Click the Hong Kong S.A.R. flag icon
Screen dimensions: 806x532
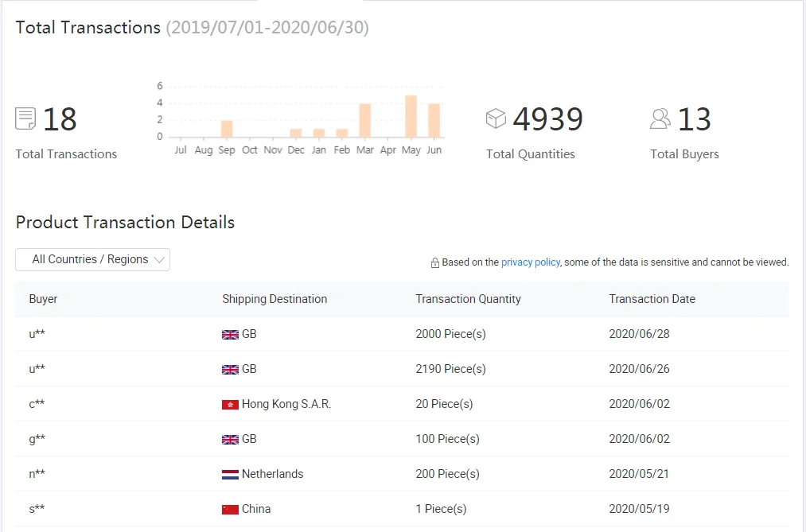(230, 405)
